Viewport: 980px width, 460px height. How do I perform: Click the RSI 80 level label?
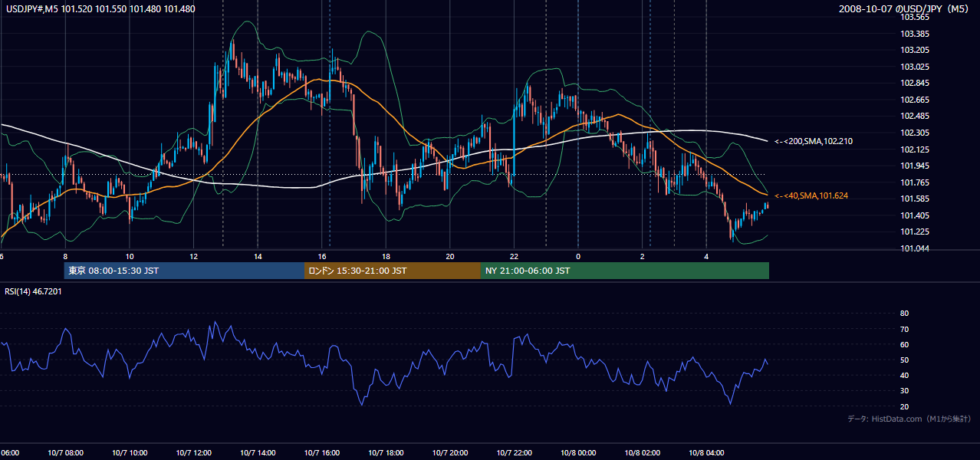(904, 314)
